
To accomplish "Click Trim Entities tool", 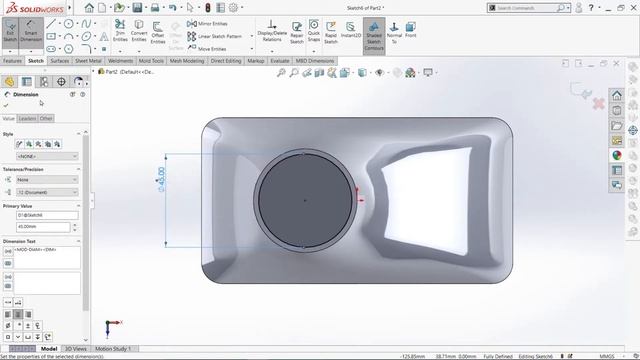I will (120, 31).
